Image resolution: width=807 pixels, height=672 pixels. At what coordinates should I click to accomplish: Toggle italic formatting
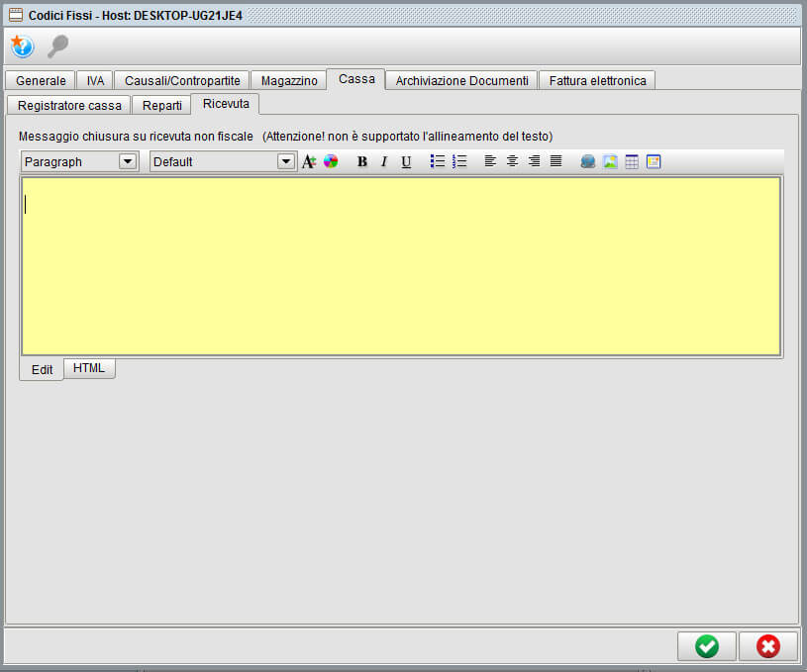pos(383,162)
